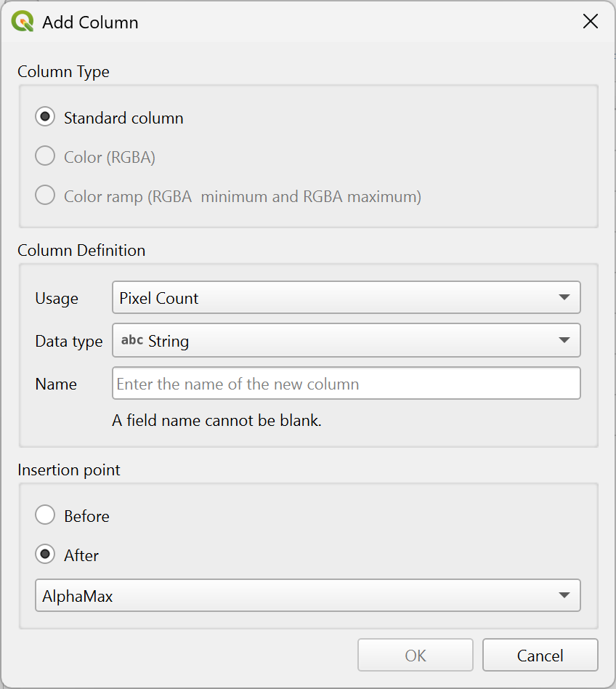Screen dimensions: 616x689
Task: Click the Add Column title text
Action: point(90,23)
